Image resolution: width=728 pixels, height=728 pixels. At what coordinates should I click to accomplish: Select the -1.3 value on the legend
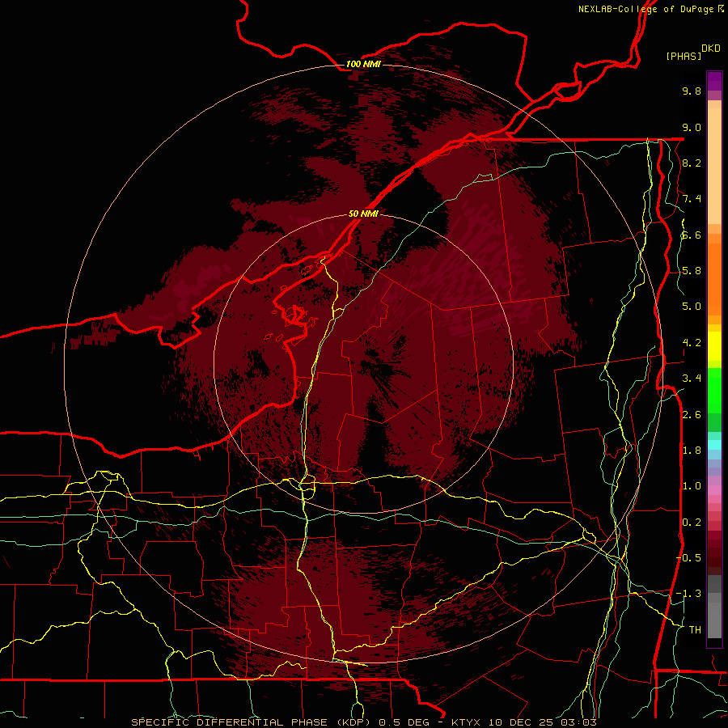click(689, 594)
